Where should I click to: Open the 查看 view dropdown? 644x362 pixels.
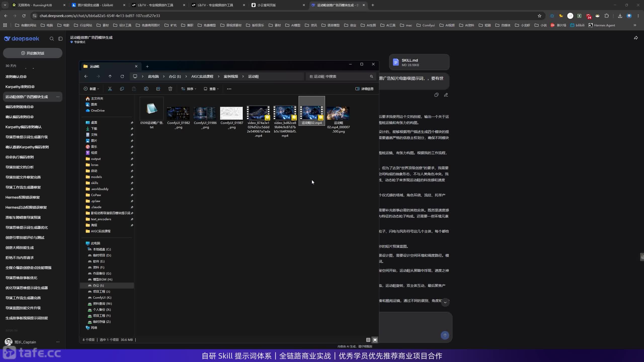click(x=211, y=89)
